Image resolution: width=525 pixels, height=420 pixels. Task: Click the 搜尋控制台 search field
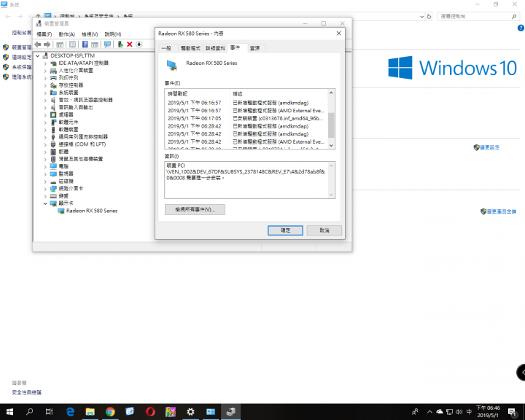point(478,17)
